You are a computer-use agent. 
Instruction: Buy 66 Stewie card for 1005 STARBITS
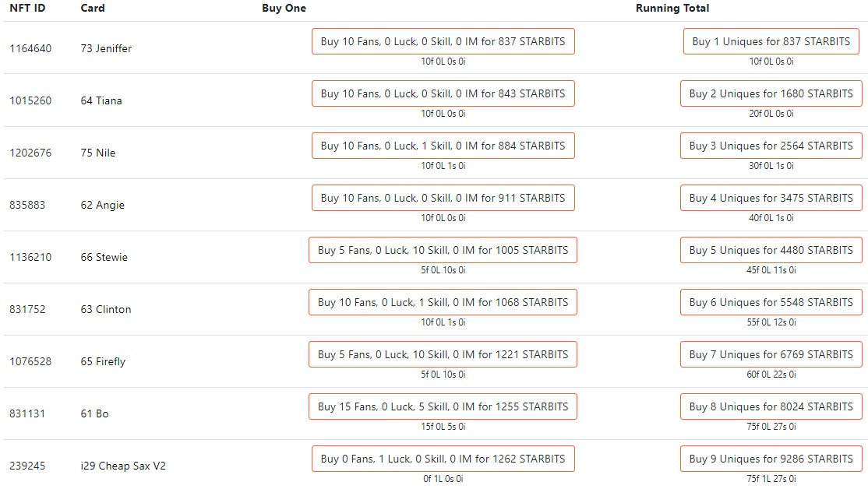click(443, 250)
